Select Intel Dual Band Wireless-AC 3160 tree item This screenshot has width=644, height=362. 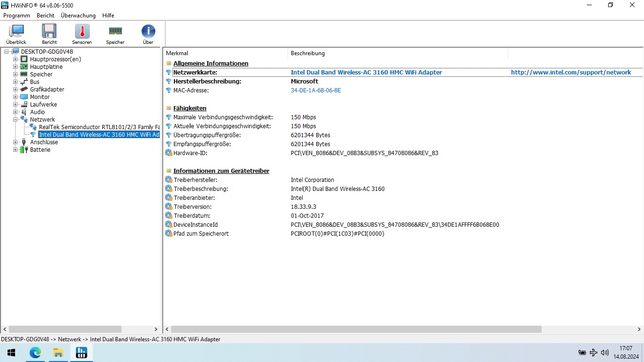(99, 135)
